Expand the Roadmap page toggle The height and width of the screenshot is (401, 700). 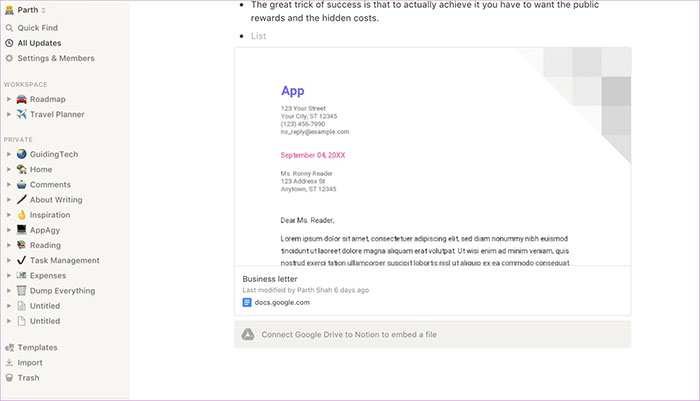[9, 100]
